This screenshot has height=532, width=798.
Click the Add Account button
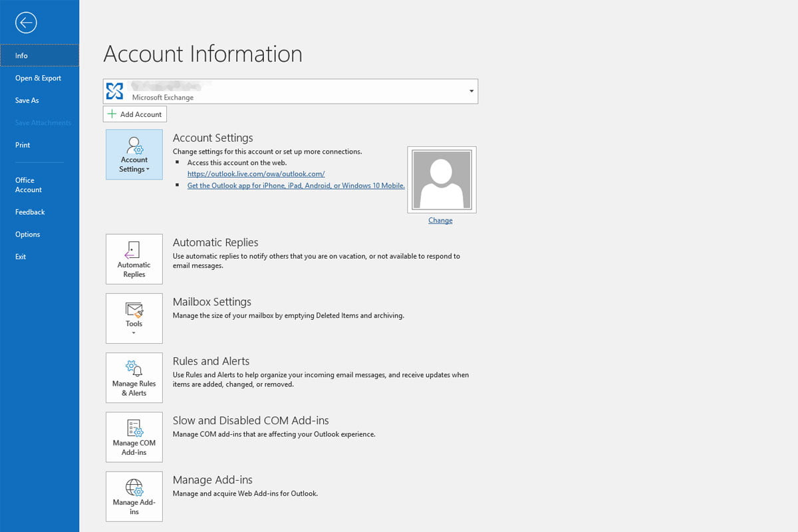point(135,114)
